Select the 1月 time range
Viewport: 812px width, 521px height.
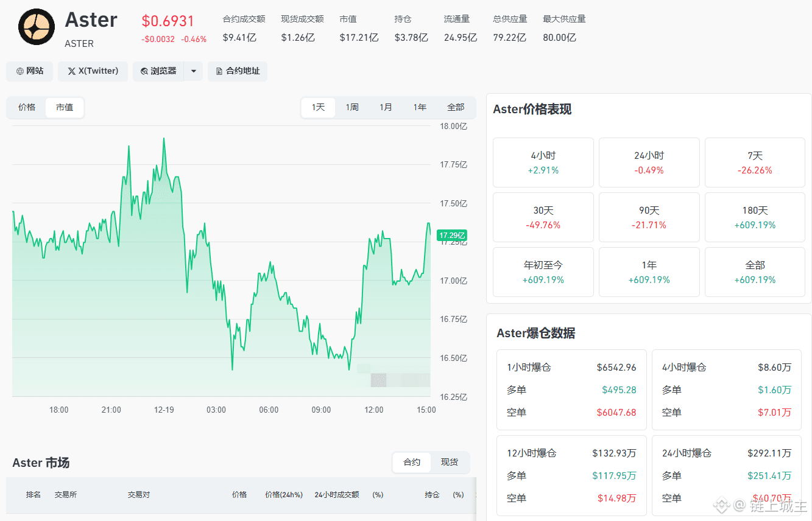386,107
